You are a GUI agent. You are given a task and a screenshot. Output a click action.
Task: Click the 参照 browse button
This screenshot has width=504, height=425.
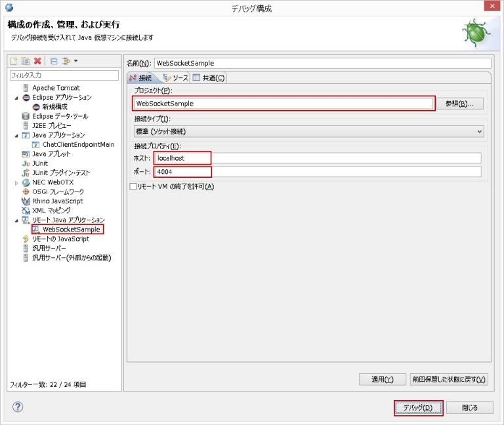click(459, 104)
